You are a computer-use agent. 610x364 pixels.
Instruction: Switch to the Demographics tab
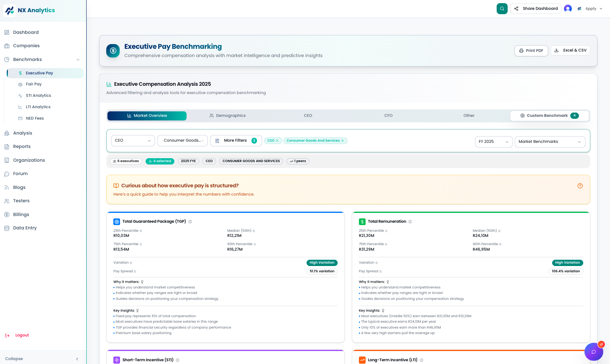click(227, 116)
